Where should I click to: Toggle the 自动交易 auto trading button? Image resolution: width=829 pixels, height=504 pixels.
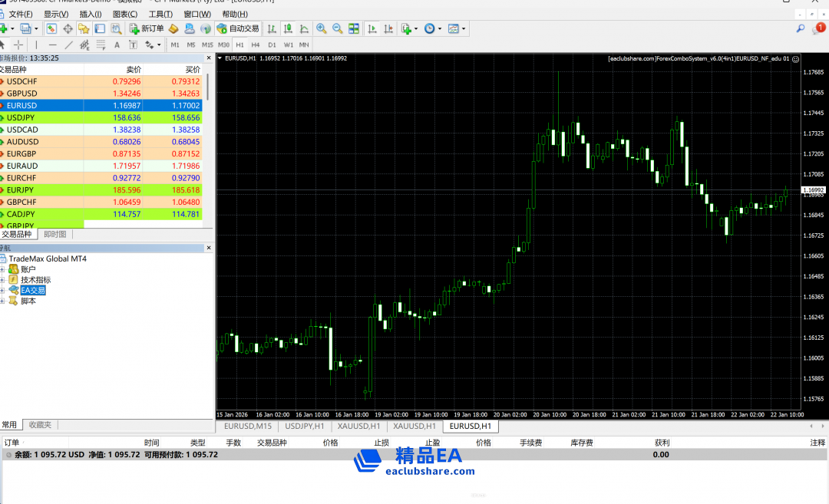pos(238,29)
